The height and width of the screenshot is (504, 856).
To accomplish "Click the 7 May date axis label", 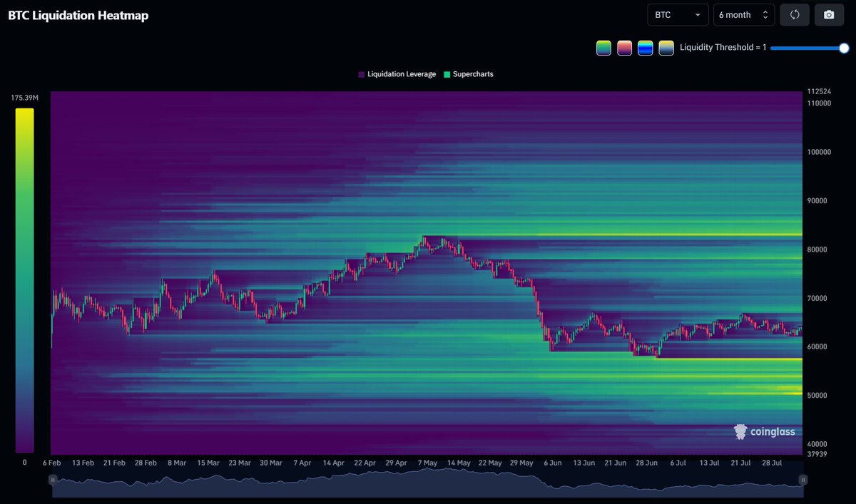I will [x=427, y=463].
